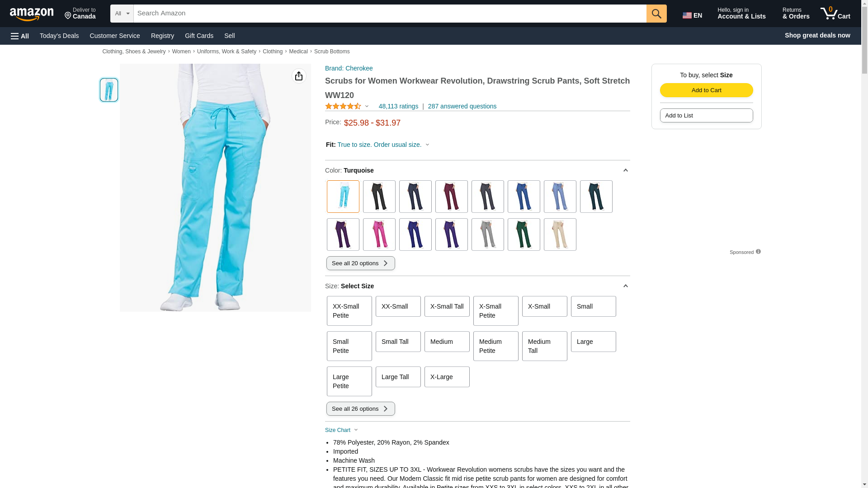This screenshot has width=868, height=488.
Task: Click the search magnifier button
Action: [x=656, y=14]
